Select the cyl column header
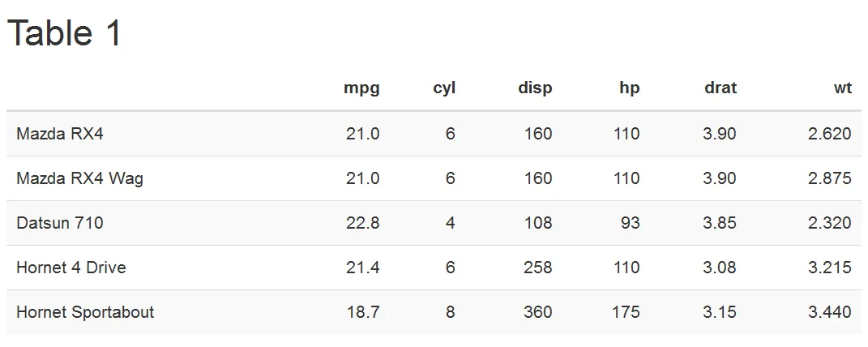This screenshot has width=868, height=347. coord(444,88)
